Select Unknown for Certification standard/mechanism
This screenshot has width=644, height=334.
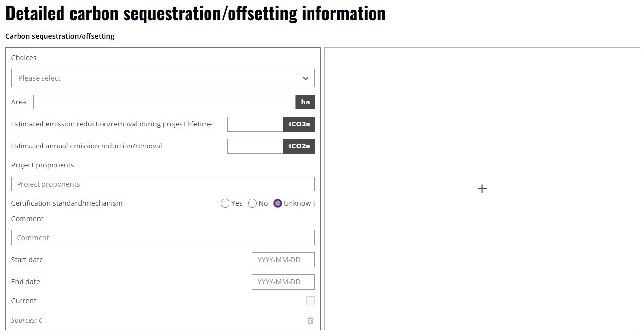point(278,203)
